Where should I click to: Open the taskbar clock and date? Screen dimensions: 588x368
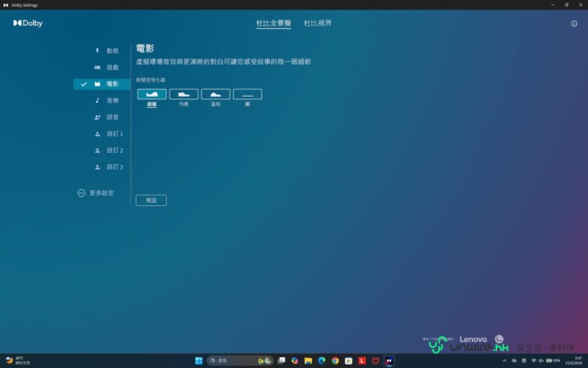[574, 361]
